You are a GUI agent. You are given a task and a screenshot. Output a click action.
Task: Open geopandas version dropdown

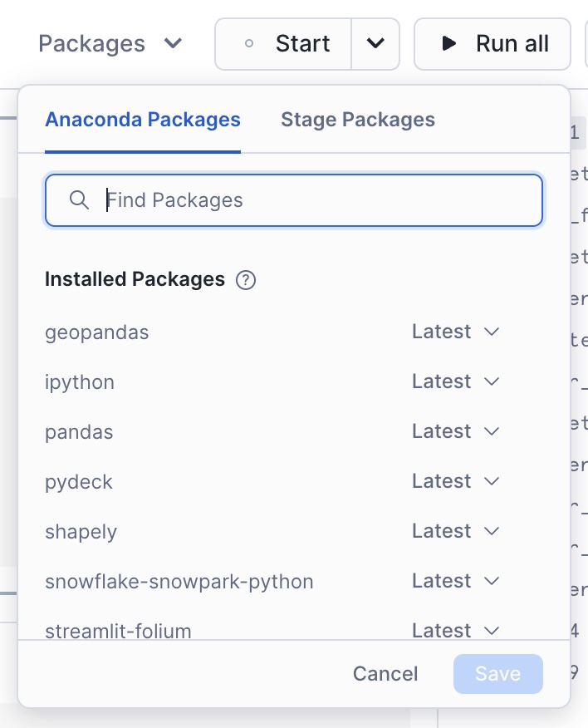pyautogui.click(x=455, y=332)
